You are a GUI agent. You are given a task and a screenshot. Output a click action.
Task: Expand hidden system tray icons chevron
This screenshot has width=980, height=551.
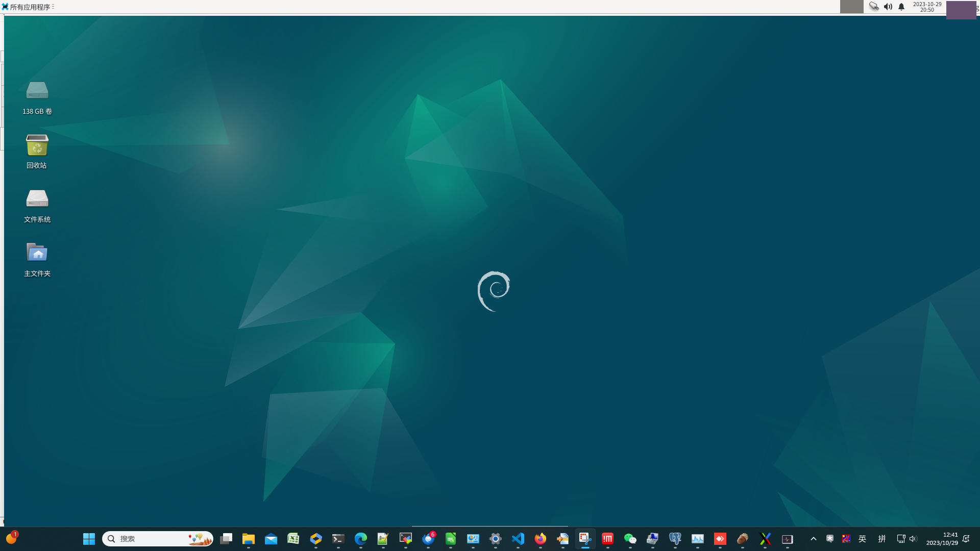click(x=814, y=539)
